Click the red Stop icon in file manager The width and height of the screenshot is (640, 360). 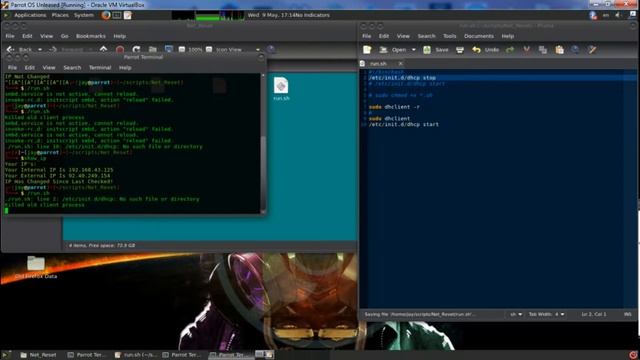[x=120, y=49]
